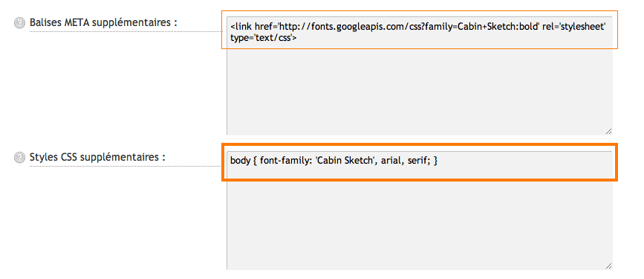Click the help icon beside Balises META supplémentaires
This screenshot has height=279, width=644.
(x=19, y=23)
